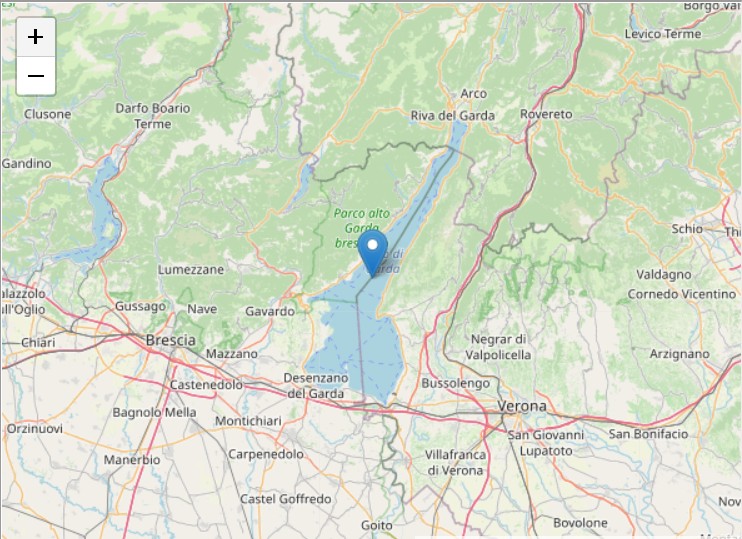742x539 pixels.
Task: Click the Rovereto town label
Action: pyautogui.click(x=546, y=114)
